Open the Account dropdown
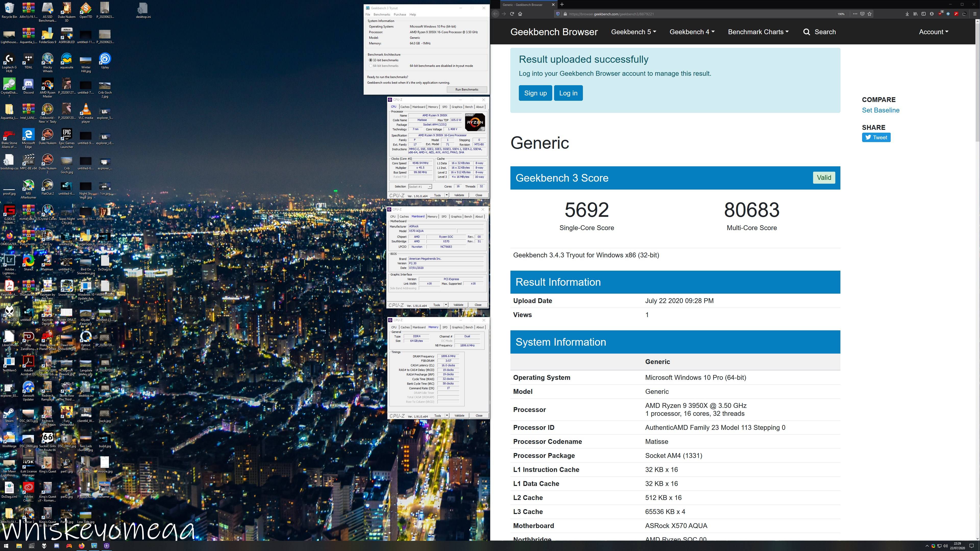Screen dimensions: 980x551 pyautogui.click(x=934, y=32)
